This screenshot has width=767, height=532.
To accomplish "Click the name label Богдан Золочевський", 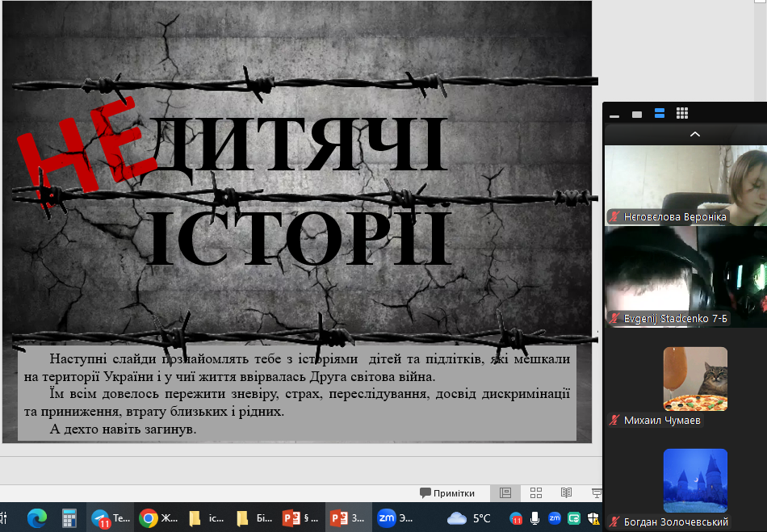I will pyautogui.click(x=676, y=522).
